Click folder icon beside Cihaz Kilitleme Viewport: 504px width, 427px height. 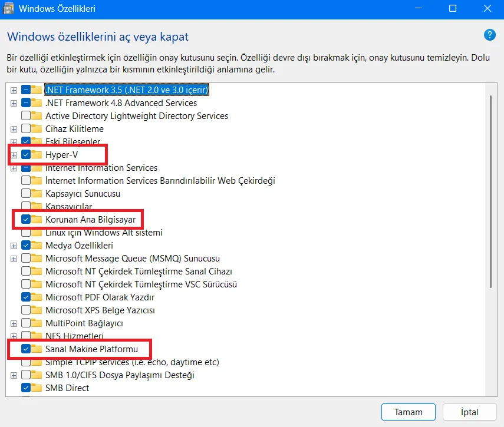37,129
